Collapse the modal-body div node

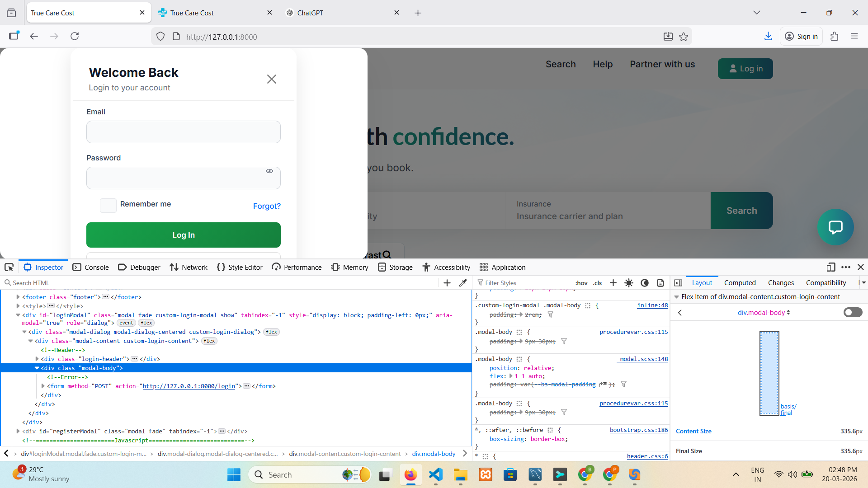(37, 368)
